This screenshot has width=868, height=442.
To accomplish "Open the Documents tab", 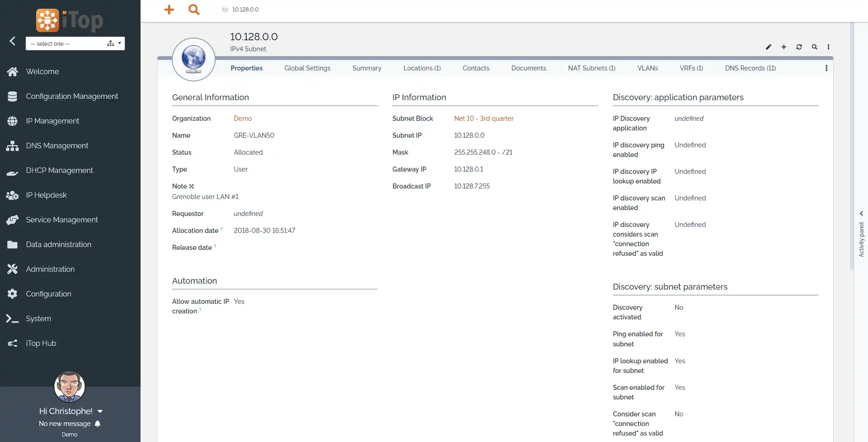I will pos(528,68).
